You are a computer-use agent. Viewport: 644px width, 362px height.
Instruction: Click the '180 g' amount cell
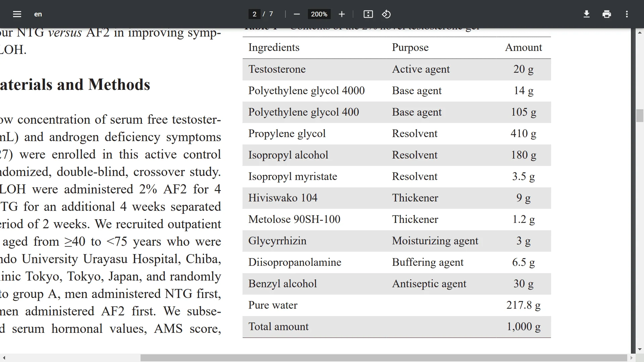click(x=523, y=155)
